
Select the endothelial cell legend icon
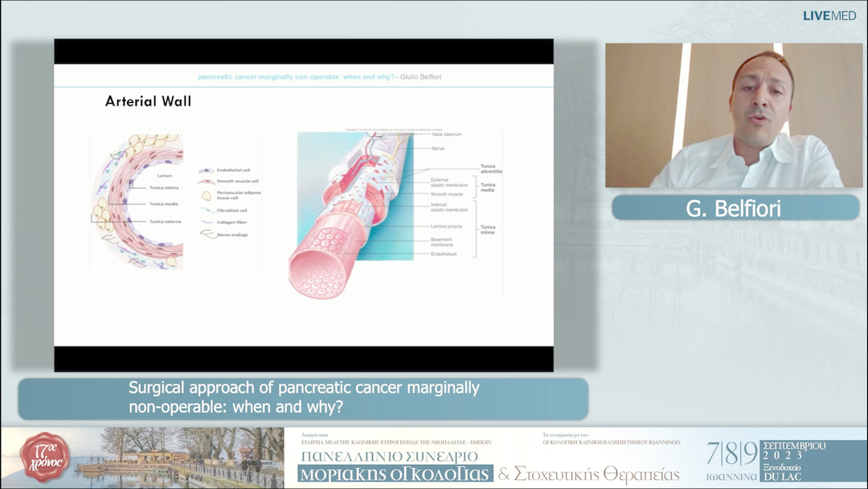(x=206, y=171)
